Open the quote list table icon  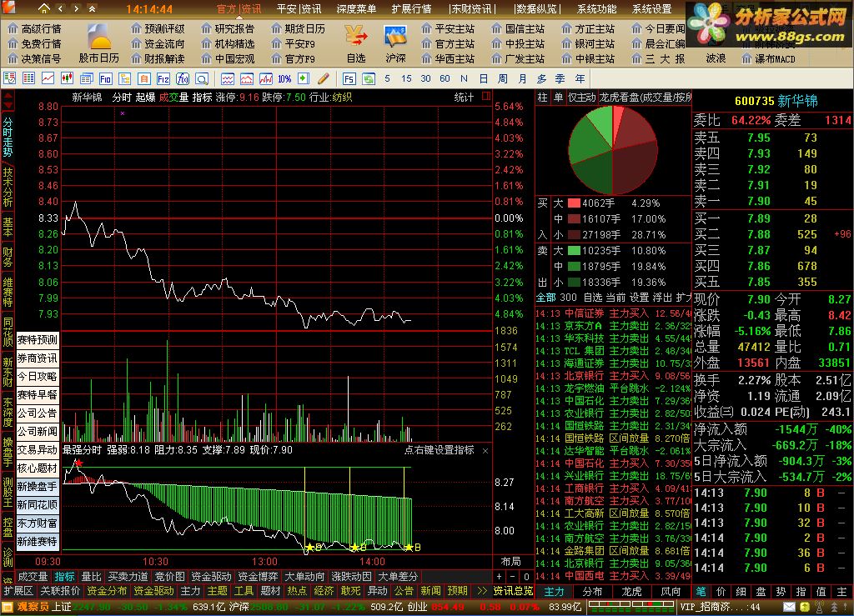pos(29,78)
